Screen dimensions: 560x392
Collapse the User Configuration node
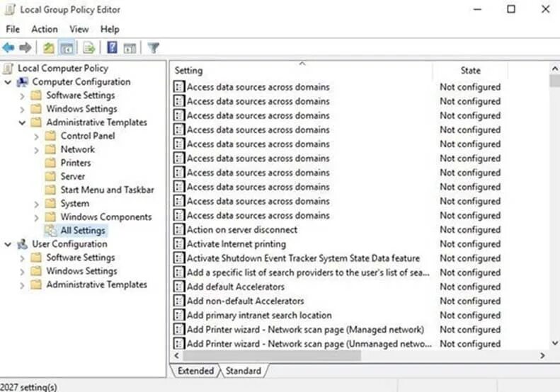[x=8, y=245]
